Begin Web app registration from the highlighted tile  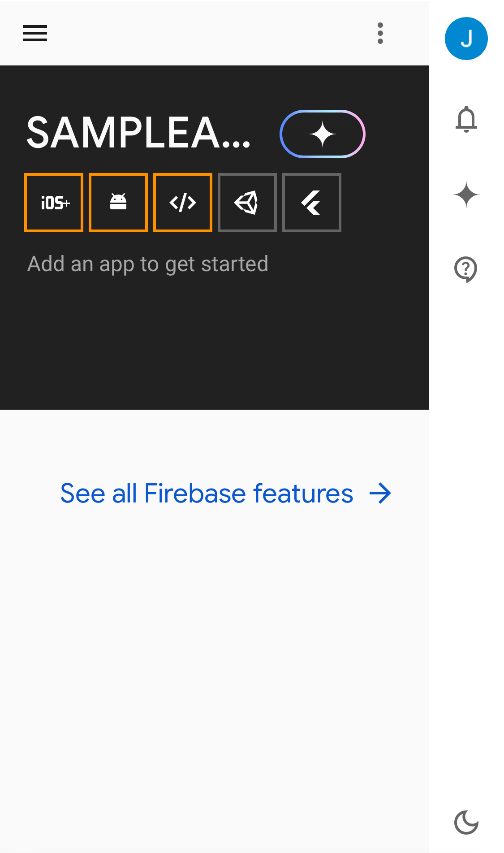[182, 202]
